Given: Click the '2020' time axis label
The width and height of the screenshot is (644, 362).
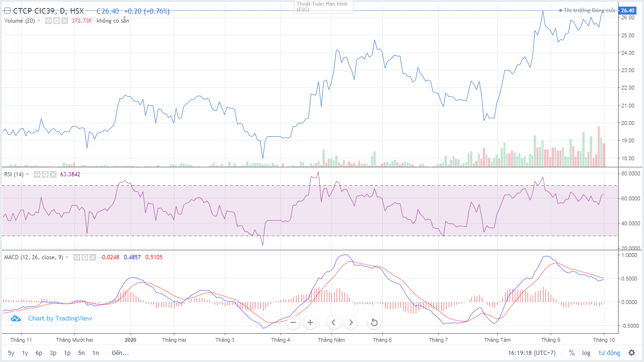Looking at the screenshot, I should (x=131, y=340).
